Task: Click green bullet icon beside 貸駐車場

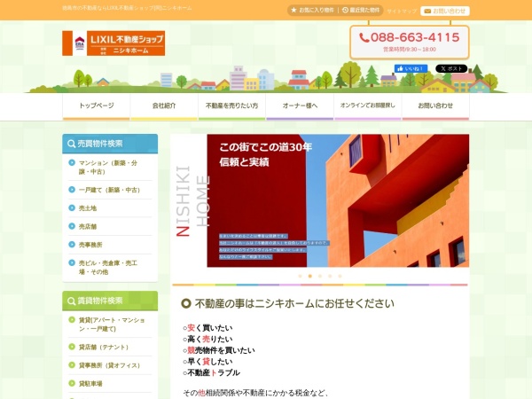Action: click(x=72, y=383)
